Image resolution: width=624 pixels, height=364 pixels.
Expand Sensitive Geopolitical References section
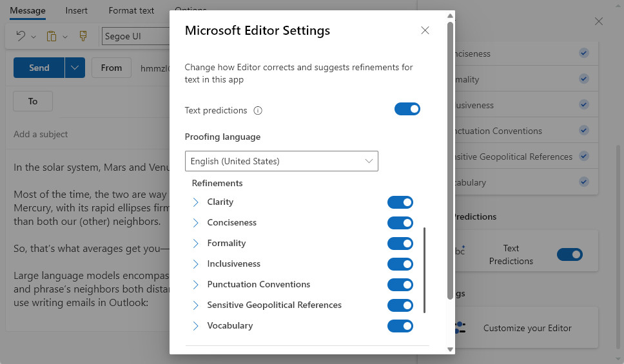tap(195, 305)
